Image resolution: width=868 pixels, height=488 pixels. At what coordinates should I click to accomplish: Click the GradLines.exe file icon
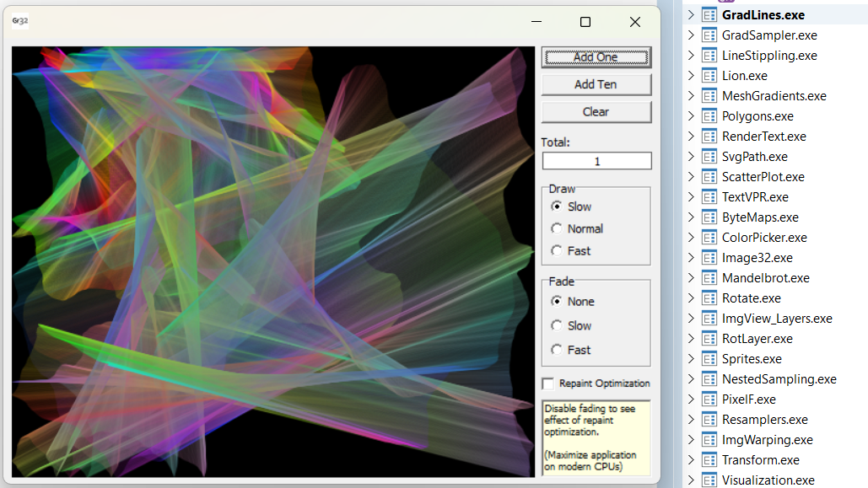(x=709, y=15)
